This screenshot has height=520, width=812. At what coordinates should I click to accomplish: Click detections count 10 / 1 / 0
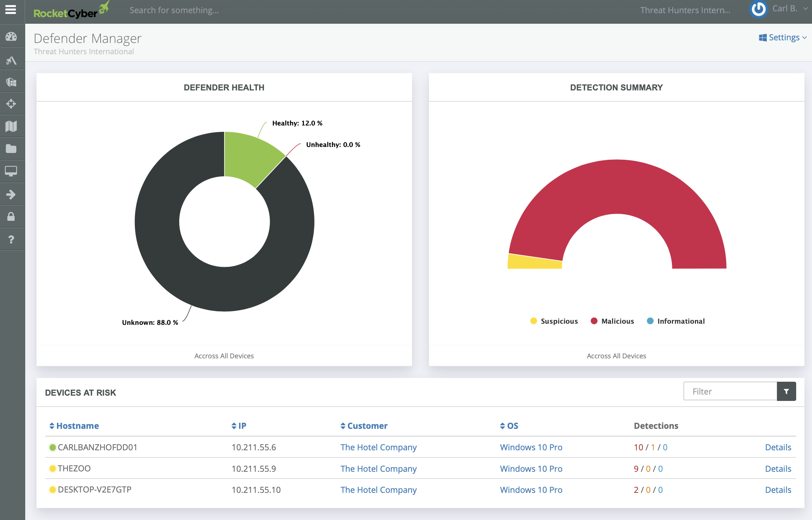point(651,447)
